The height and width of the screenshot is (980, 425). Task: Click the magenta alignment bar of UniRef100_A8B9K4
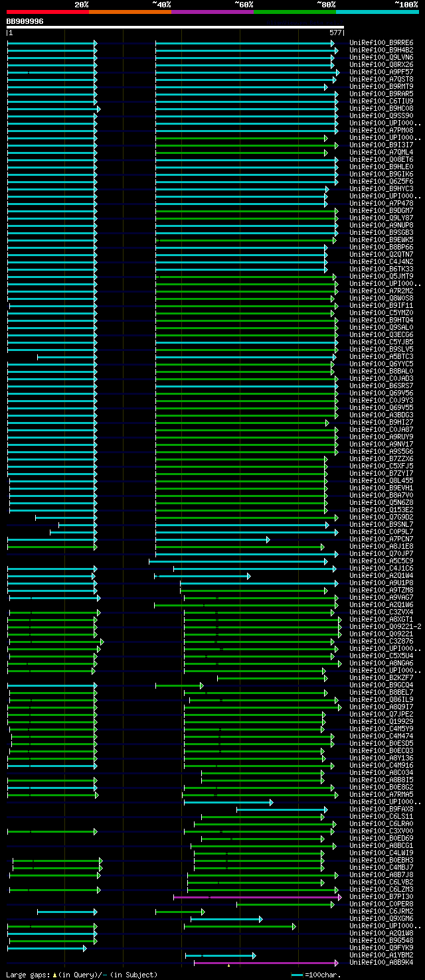(266, 962)
